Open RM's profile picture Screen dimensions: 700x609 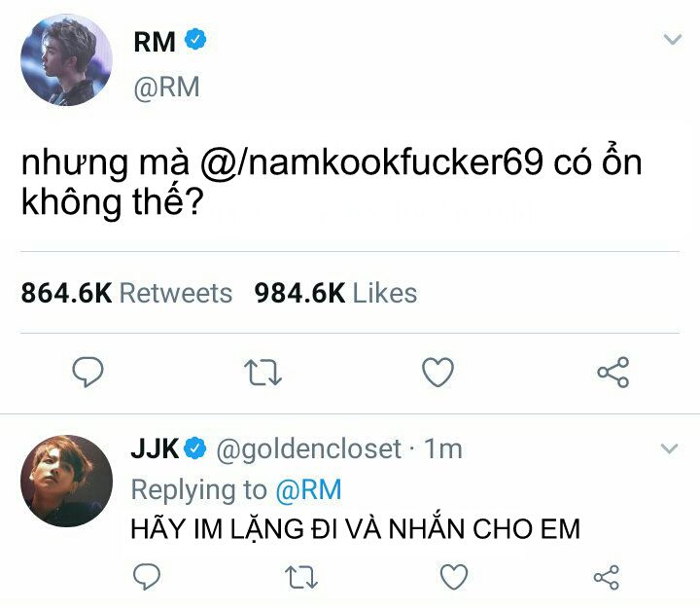66,60
